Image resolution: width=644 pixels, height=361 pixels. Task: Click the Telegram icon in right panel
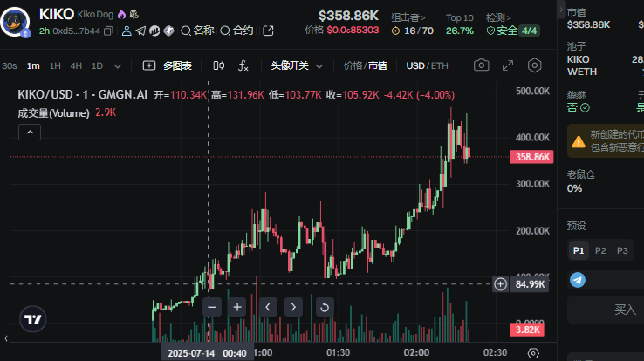[x=578, y=280]
